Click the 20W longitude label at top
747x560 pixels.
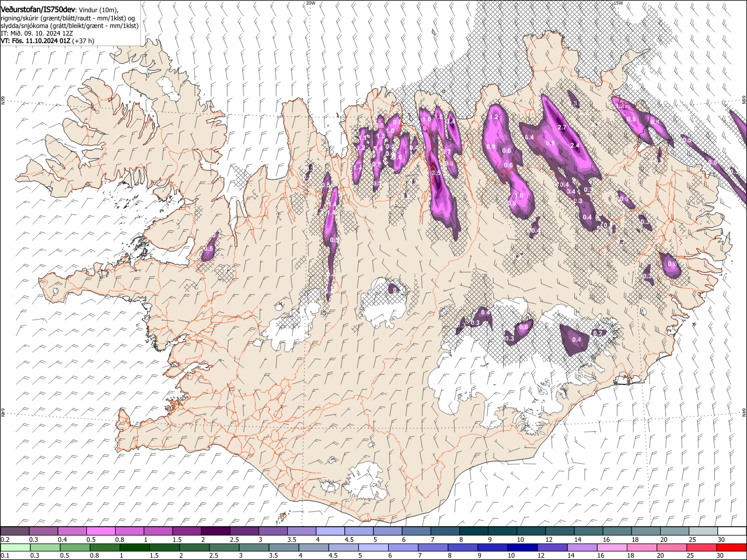tap(310, 3)
